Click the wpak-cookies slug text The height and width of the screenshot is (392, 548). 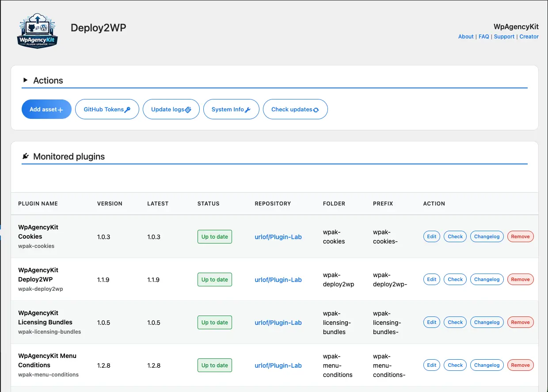coord(36,246)
